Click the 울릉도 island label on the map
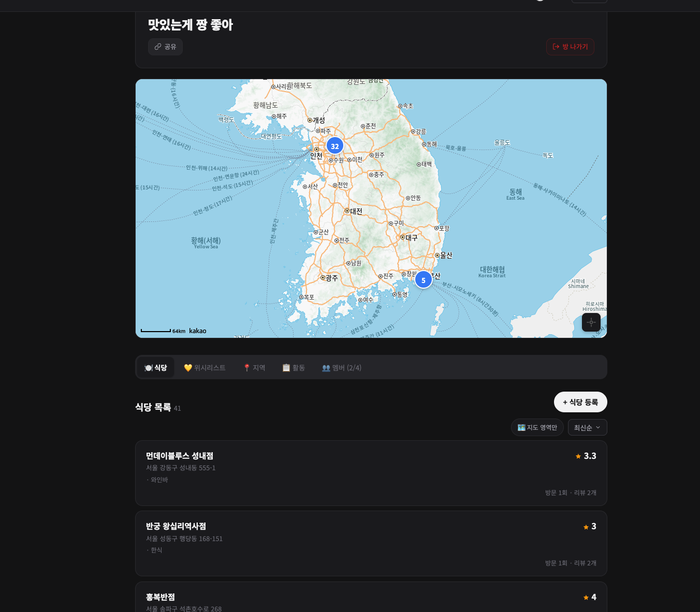This screenshot has width=700, height=612. [x=502, y=142]
